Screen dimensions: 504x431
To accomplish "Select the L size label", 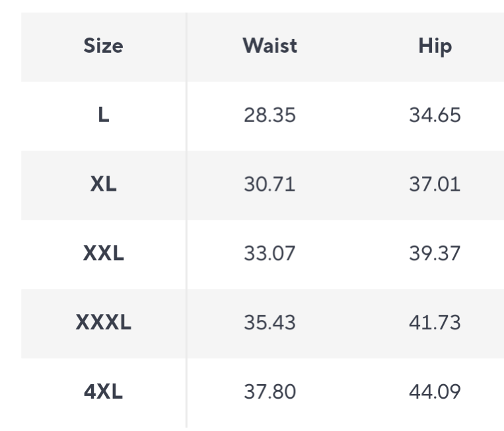I will [103, 116].
